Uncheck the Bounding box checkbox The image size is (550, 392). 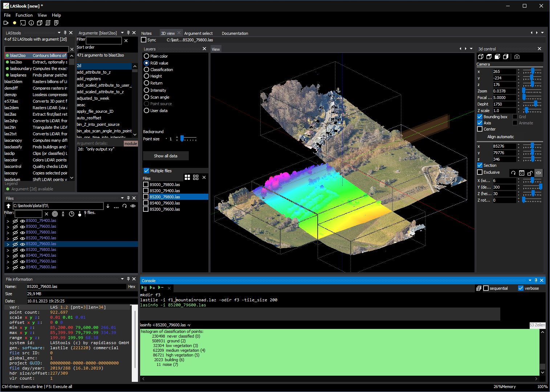click(x=480, y=117)
